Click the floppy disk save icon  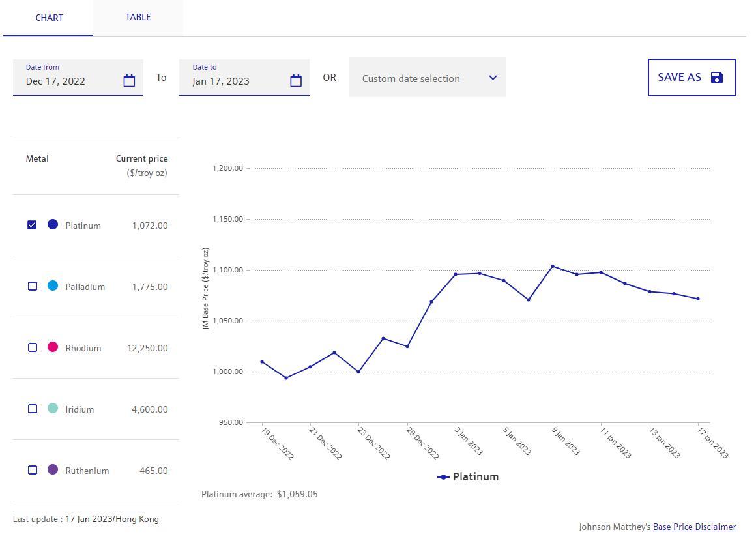716,78
